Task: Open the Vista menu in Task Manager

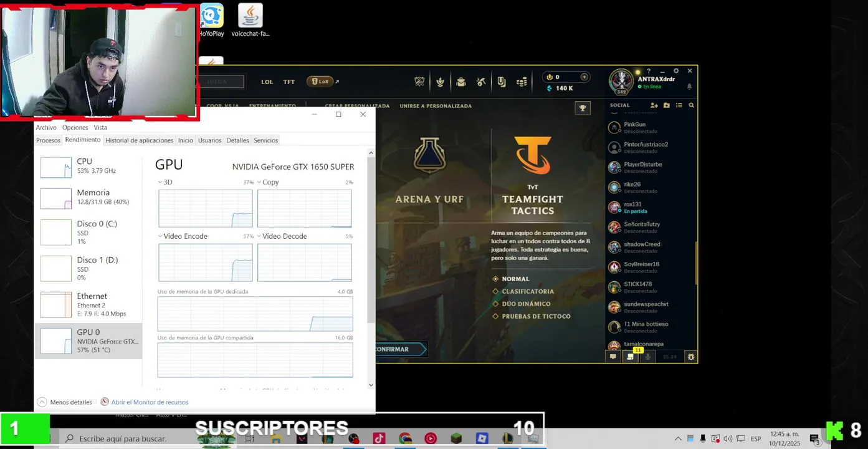Action: (100, 127)
